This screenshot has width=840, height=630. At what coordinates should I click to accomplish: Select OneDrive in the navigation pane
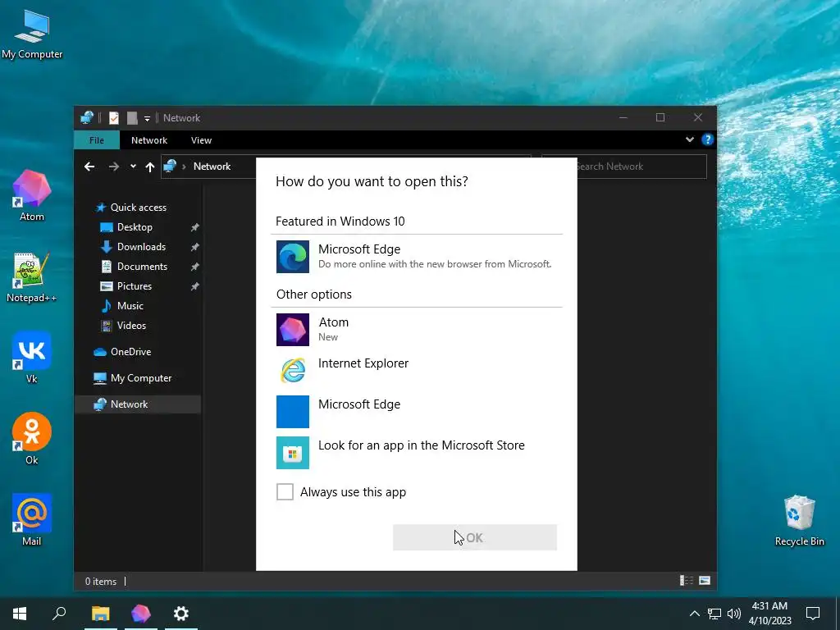coord(122,352)
